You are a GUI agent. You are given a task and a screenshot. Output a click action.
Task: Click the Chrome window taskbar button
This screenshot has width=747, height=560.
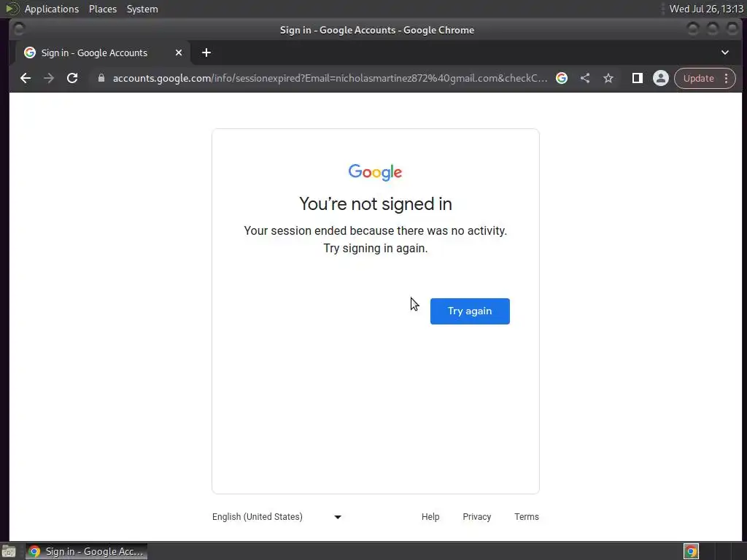86,551
